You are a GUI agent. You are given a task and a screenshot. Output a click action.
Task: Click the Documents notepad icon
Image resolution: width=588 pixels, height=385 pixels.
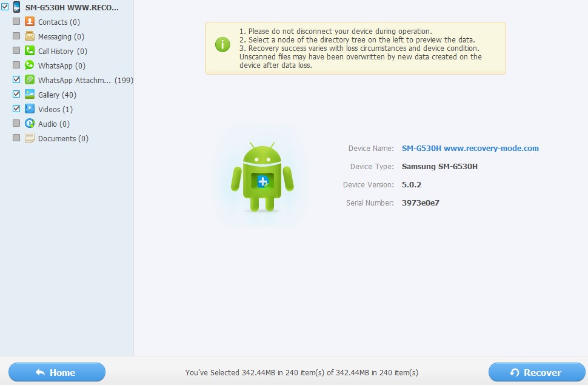(30, 138)
